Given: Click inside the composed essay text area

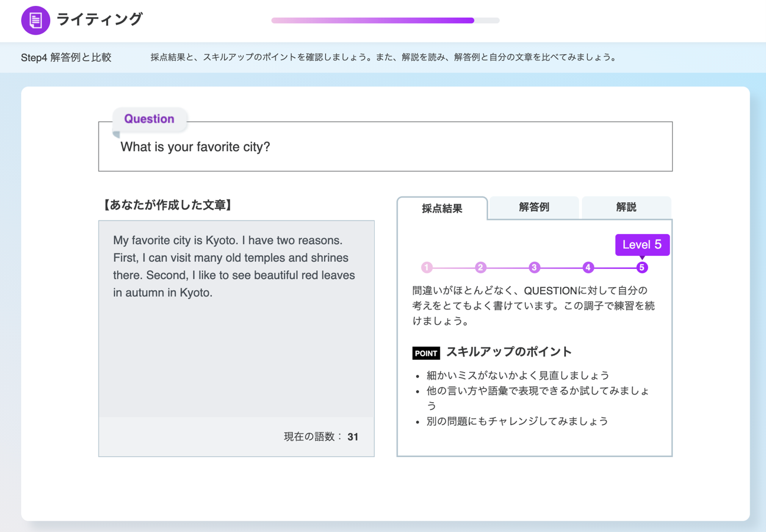Looking at the screenshot, I should 236,319.
